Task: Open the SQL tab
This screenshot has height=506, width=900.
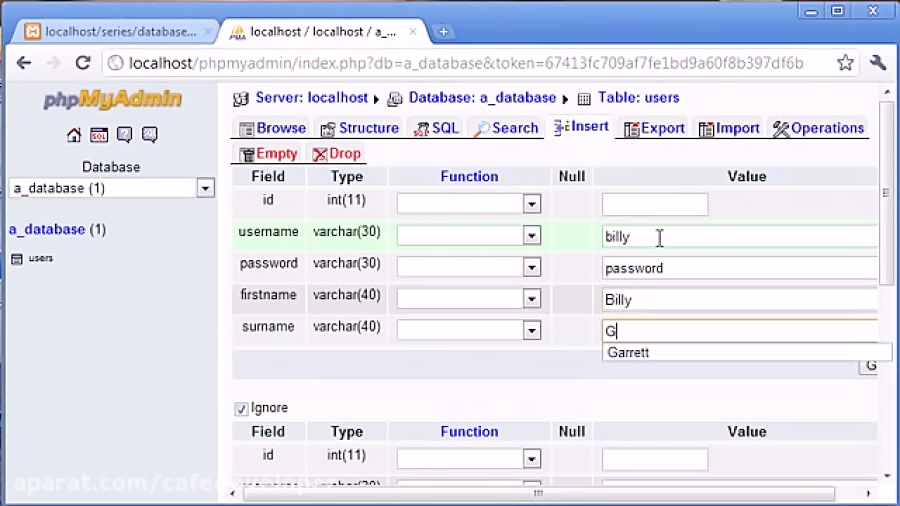Action: [436, 128]
